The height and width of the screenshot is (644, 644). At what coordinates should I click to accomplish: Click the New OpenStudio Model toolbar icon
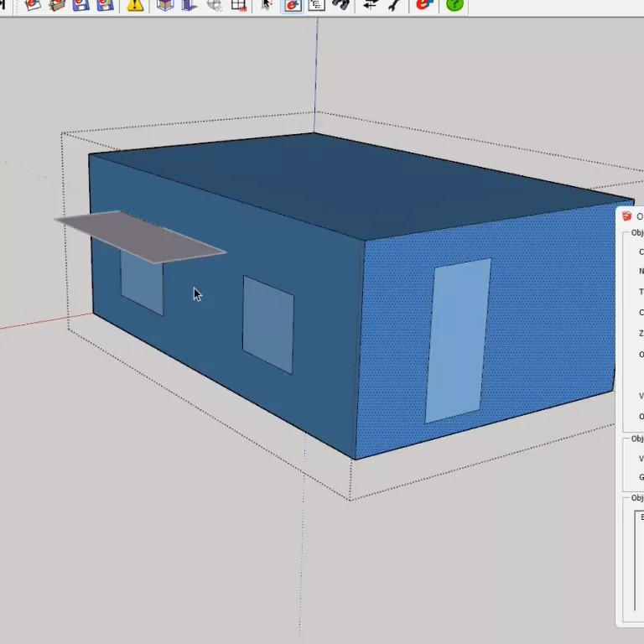33,4
